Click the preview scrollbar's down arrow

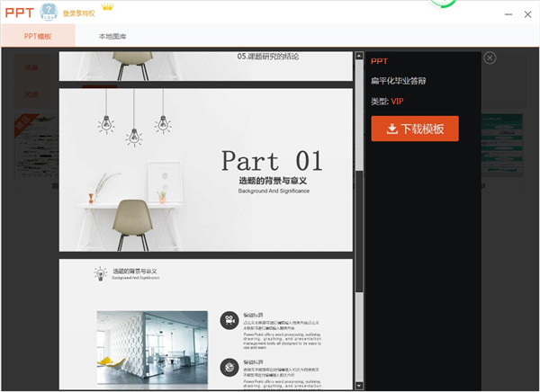pyautogui.click(x=360, y=387)
